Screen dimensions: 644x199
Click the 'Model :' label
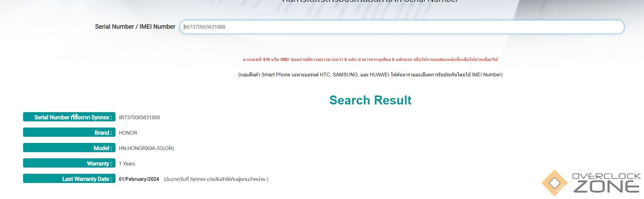69,148
